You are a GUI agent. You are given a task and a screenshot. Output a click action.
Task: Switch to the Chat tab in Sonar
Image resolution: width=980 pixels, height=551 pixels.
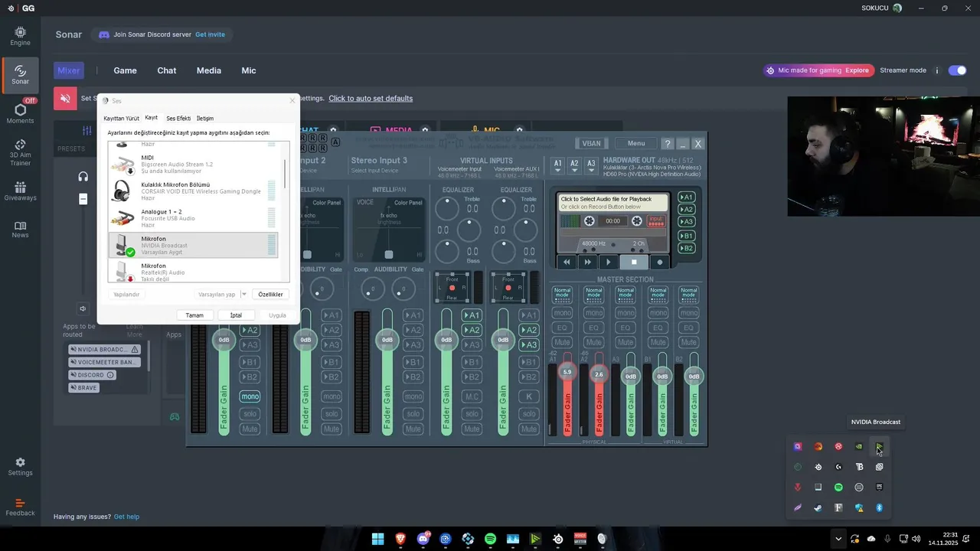pyautogui.click(x=167, y=70)
